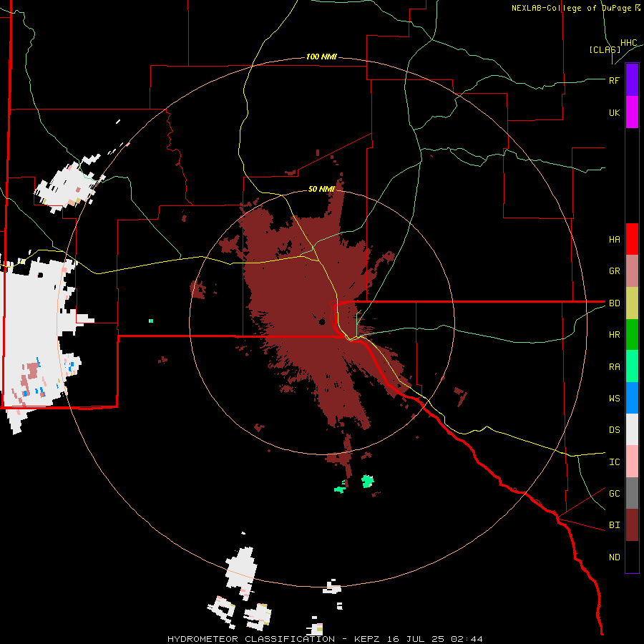Click the HR legend label

point(614,335)
